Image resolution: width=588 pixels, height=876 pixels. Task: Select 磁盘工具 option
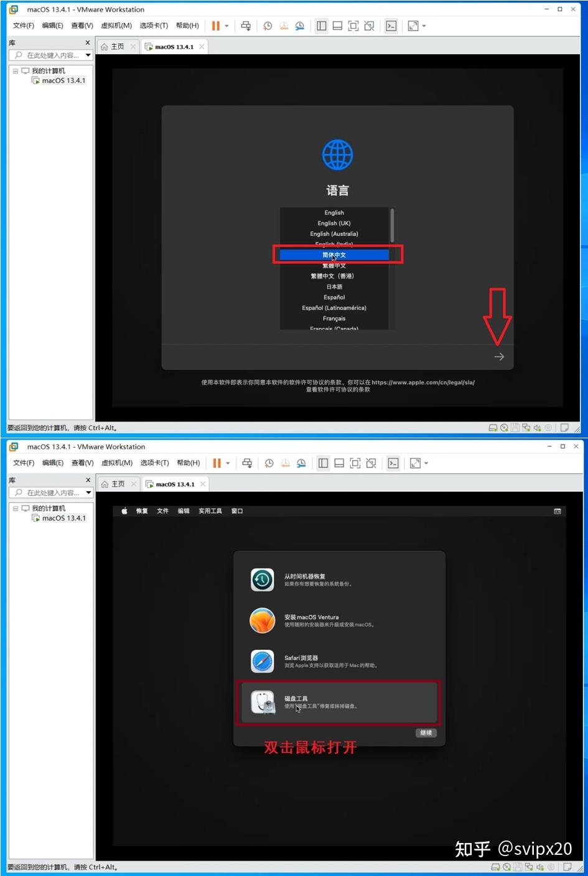(339, 702)
